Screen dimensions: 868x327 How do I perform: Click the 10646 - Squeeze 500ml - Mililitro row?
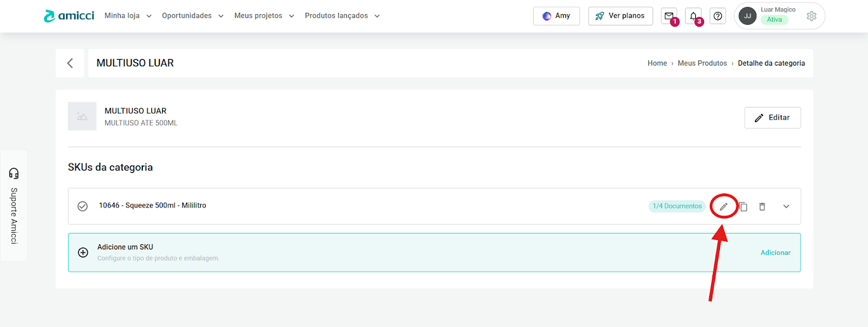(x=434, y=206)
